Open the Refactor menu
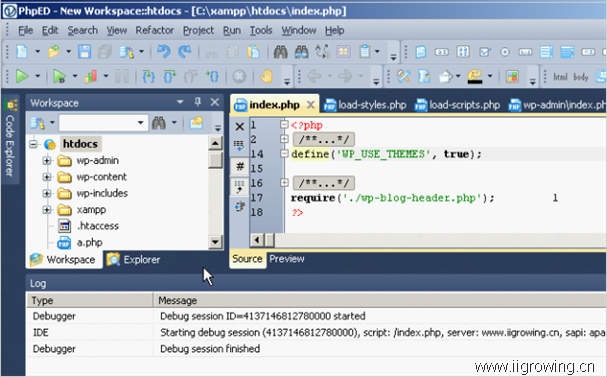 coord(154,30)
